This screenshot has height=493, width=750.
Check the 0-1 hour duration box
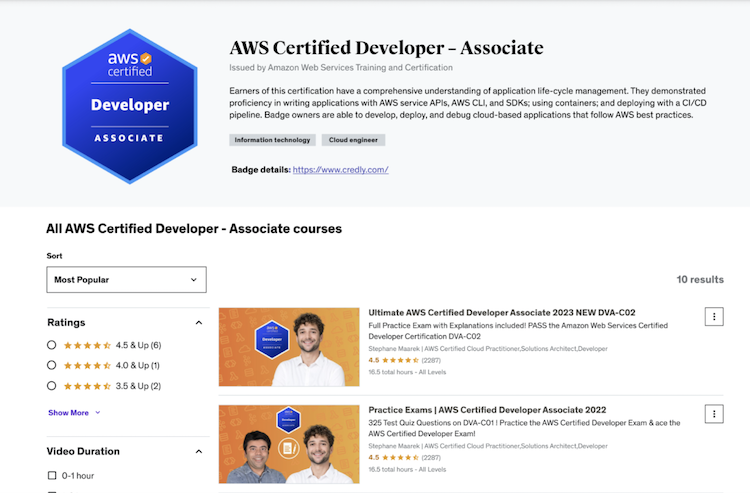pyautogui.click(x=52, y=475)
